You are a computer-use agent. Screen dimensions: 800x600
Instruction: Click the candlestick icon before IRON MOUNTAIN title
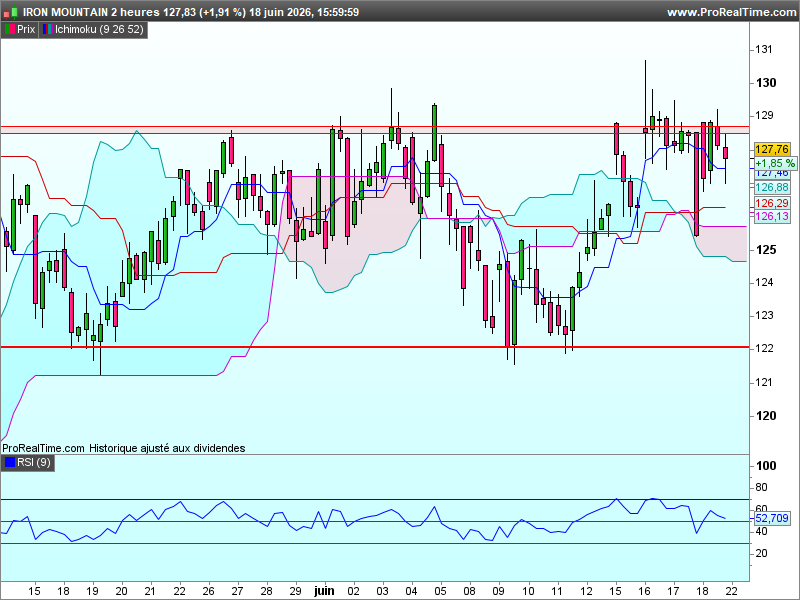(11, 12)
